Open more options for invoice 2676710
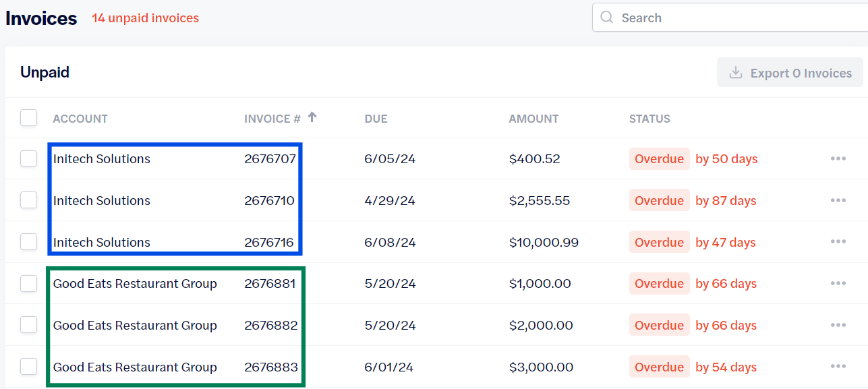This screenshot has height=389, width=868. 838,201
